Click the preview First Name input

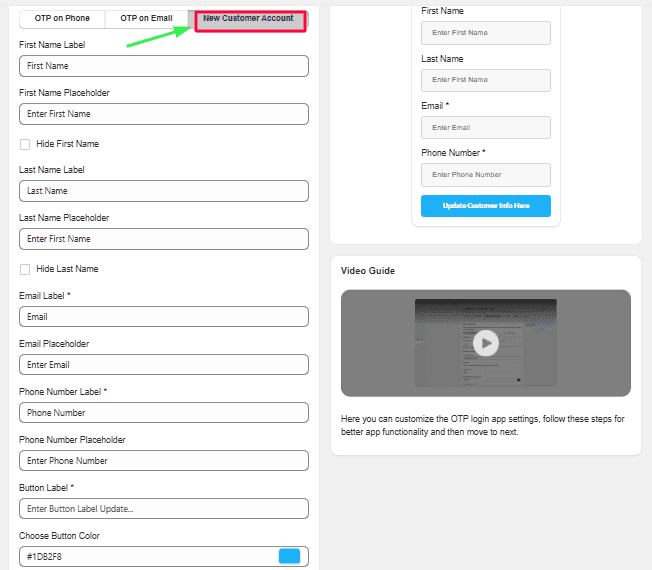click(x=486, y=33)
